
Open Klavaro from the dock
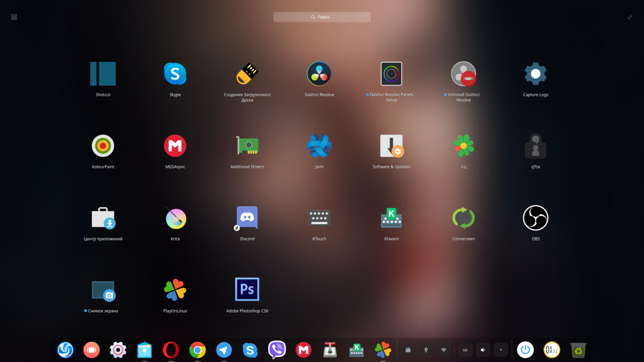click(x=356, y=350)
